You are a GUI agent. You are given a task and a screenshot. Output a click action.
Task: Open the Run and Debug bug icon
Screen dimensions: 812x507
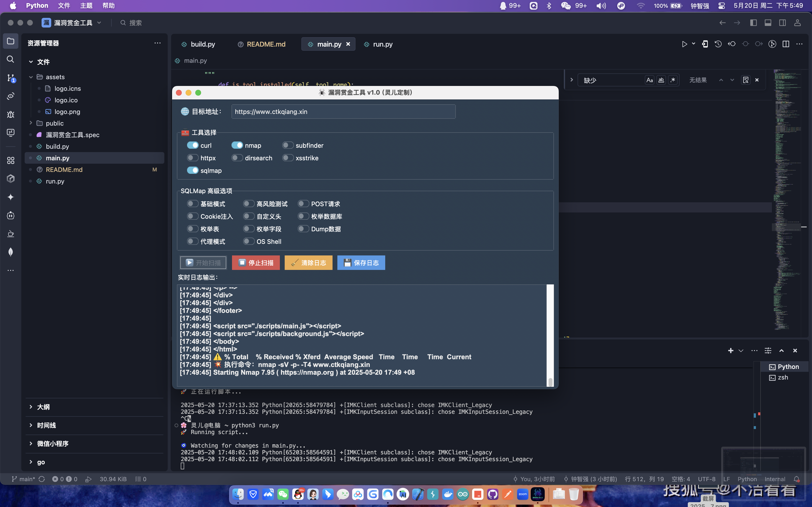coord(10,114)
